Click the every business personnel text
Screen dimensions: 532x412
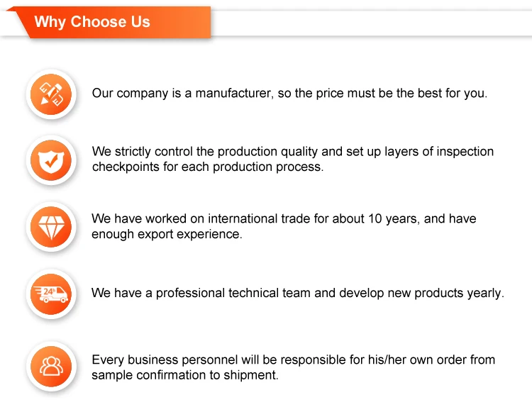click(x=293, y=360)
